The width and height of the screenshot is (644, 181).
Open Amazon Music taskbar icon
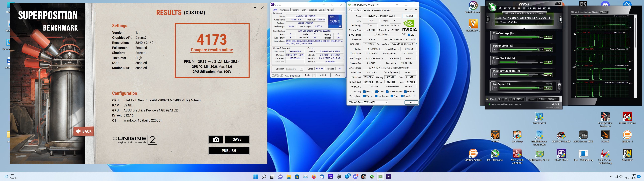[331, 177]
